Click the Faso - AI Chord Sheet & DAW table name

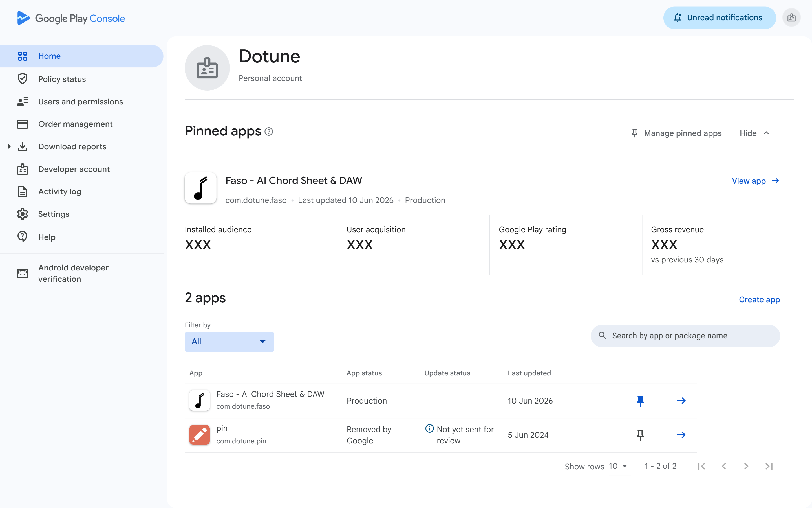point(270,394)
